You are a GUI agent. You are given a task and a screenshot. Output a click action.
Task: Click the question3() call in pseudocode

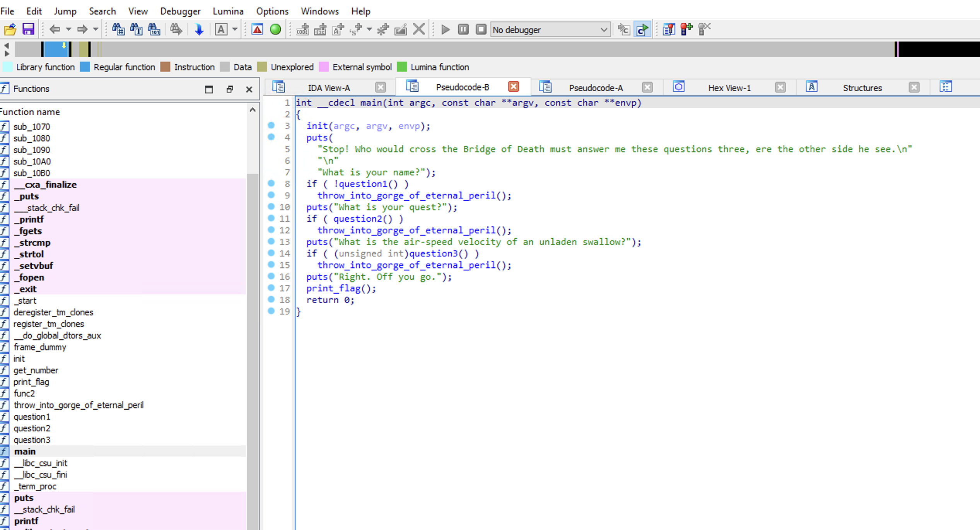439,254
